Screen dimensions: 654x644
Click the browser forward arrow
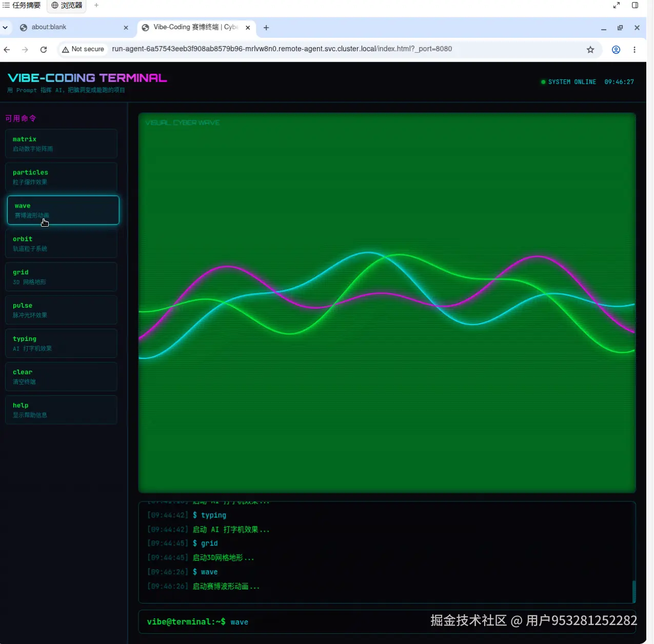[x=25, y=49]
